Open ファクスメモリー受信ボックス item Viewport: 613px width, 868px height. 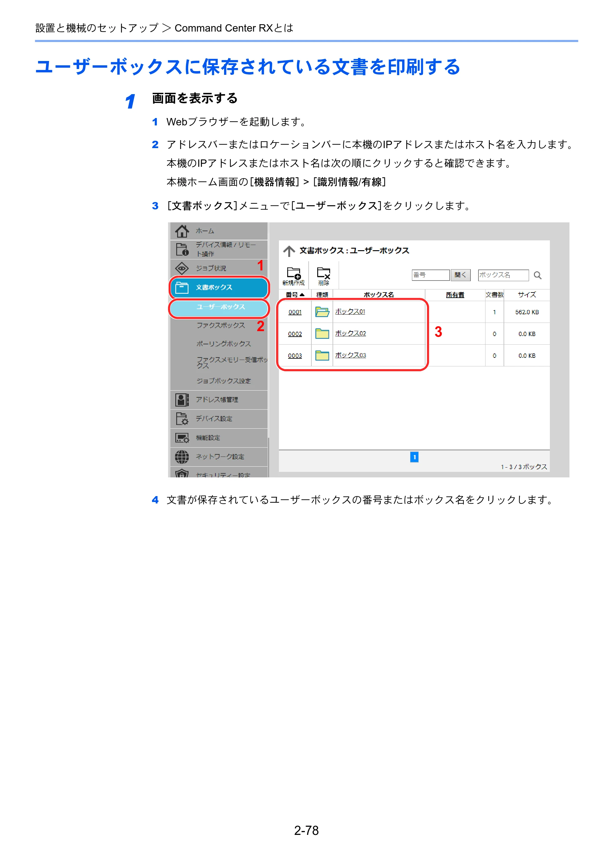(232, 362)
